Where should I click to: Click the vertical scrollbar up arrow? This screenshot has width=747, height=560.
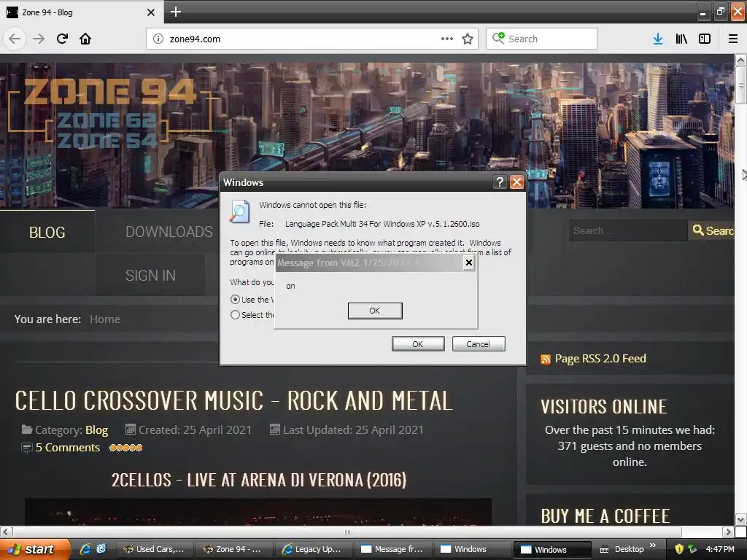pos(740,60)
